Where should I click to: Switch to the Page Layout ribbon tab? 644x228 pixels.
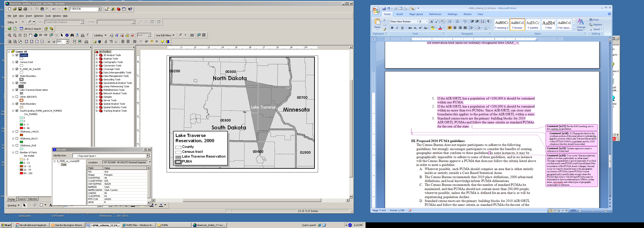tap(416, 14)
